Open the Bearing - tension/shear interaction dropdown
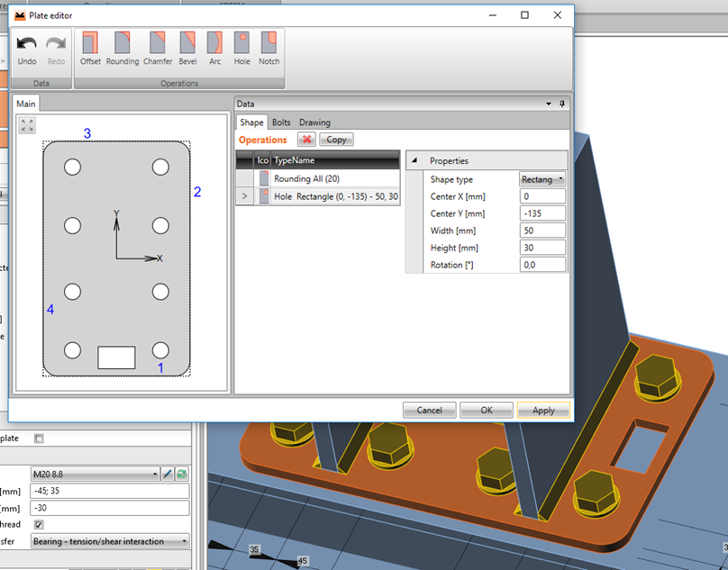Viewport: 728px width, 570px height. pyautogui.click(x=183, y=541)
